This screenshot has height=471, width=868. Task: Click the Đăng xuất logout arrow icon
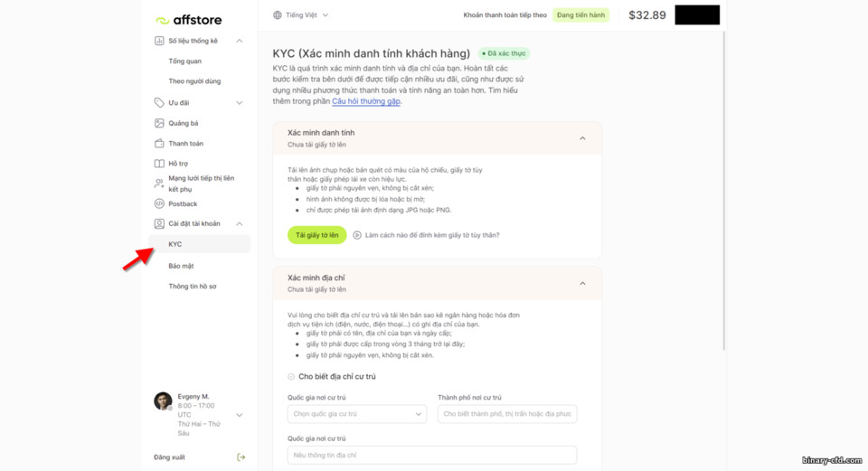[241, 457]
